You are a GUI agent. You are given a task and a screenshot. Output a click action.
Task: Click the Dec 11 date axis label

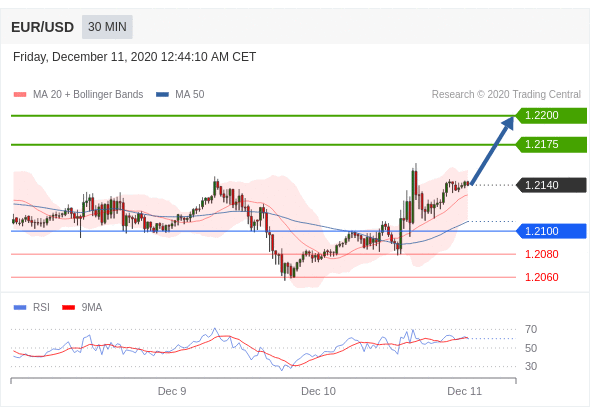pos(464,391)
